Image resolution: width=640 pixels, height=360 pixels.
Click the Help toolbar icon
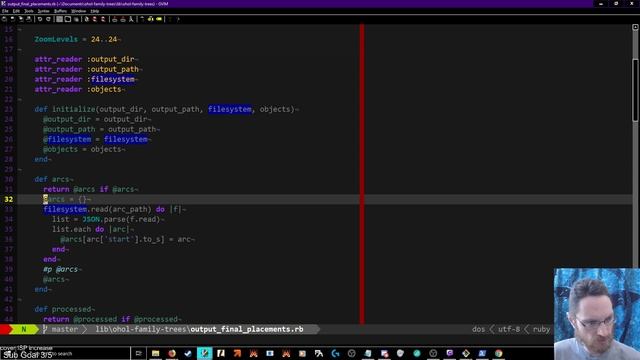tap(170, 19)
